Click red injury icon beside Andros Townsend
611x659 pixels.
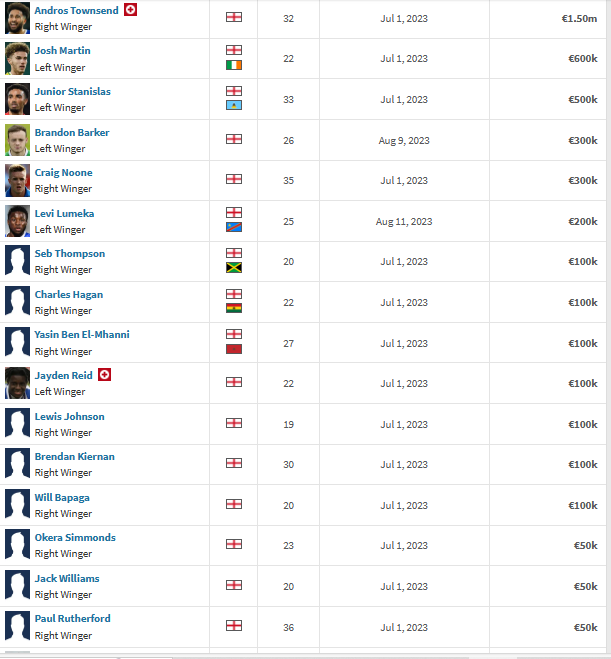pyautogui.click(x=130, y=10)
